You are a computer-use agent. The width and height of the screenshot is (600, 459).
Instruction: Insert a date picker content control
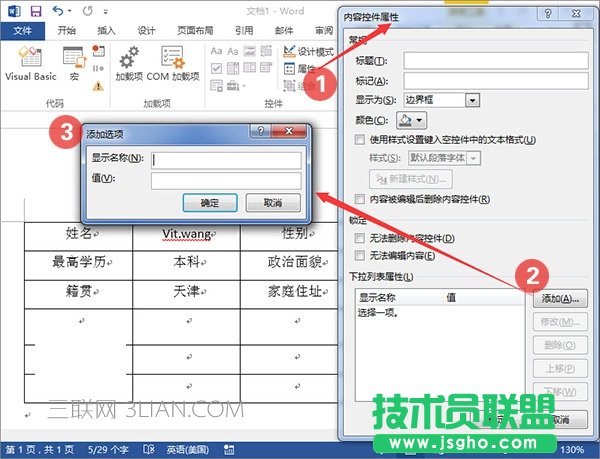266,68
